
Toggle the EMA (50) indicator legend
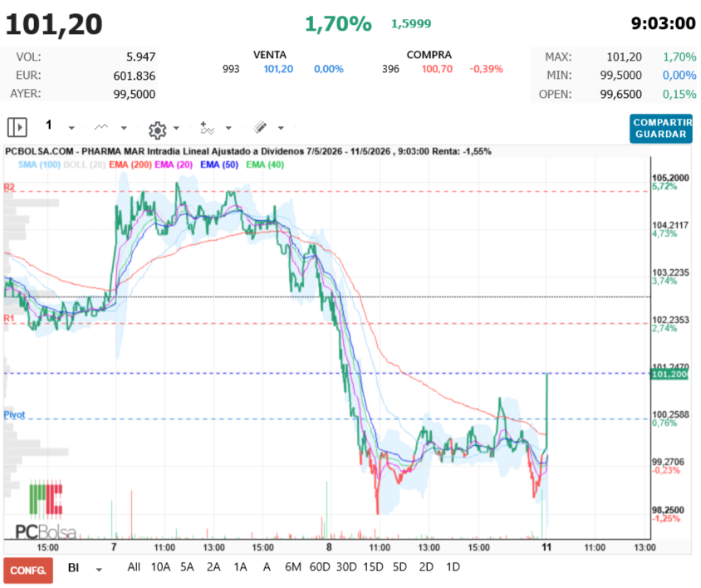pyautogui.click(x=219, y=164)
